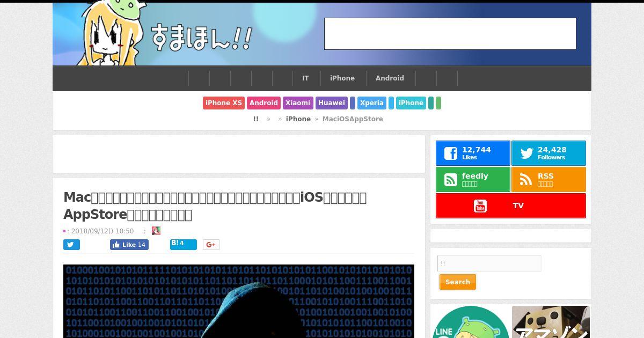Select the purple Xiaomi tag
The image size is (644, 338).
(298, 103)
